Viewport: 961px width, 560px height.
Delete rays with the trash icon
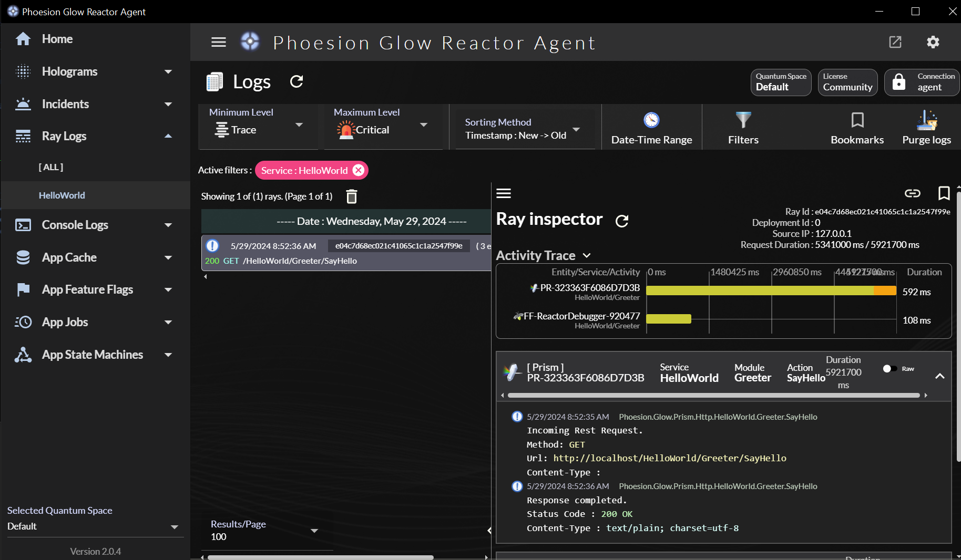tap(352, 196)
